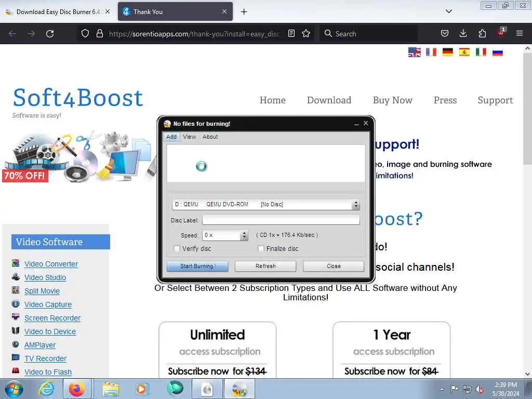Open the Home navigation link

coord(272,100)
